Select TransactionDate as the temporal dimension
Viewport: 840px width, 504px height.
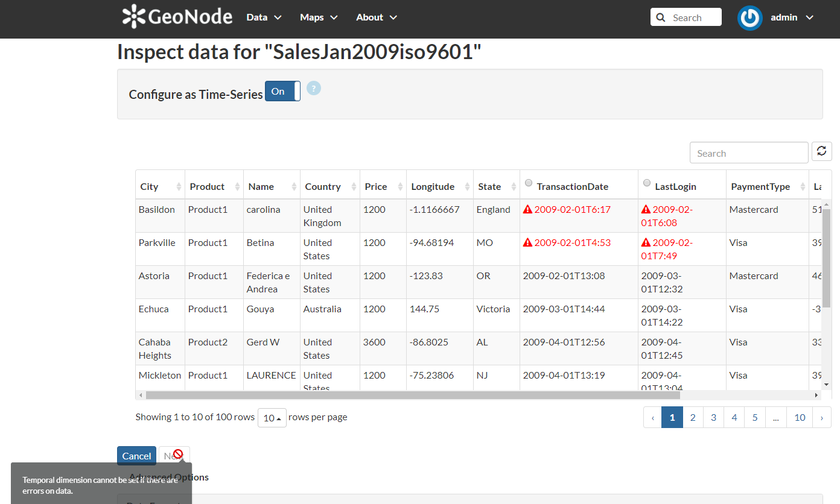point(529,182)
